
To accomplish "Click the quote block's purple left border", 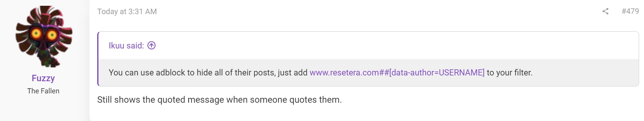I will (98, 59).
